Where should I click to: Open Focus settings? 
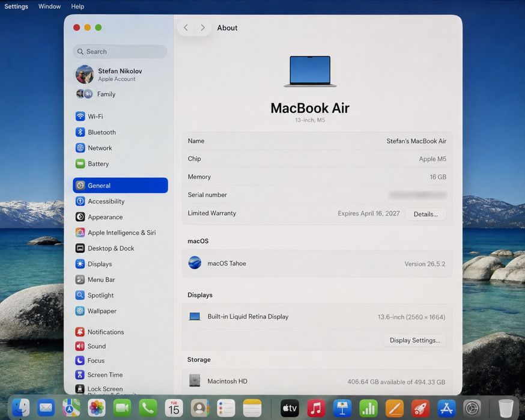(x=120, y=361)
